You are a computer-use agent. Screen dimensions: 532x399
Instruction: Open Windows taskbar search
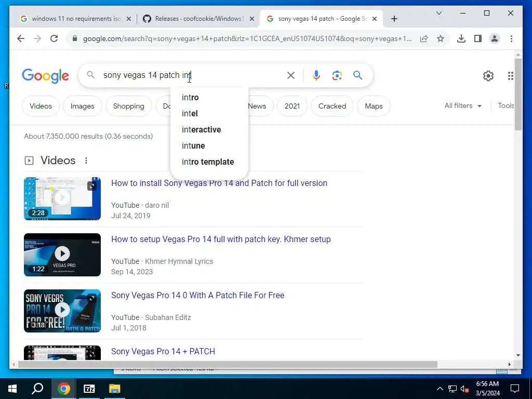pyautogui.click(x=37, y=389)
